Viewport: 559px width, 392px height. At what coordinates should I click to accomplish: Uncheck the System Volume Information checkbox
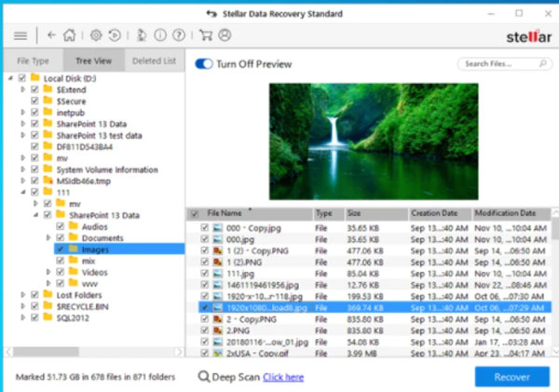34,169
